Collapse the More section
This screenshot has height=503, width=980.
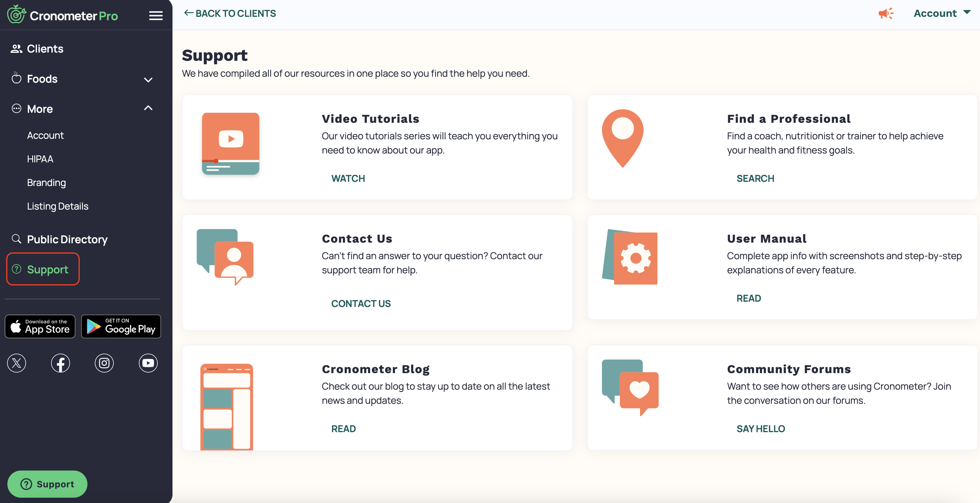[x=148, y=108]
